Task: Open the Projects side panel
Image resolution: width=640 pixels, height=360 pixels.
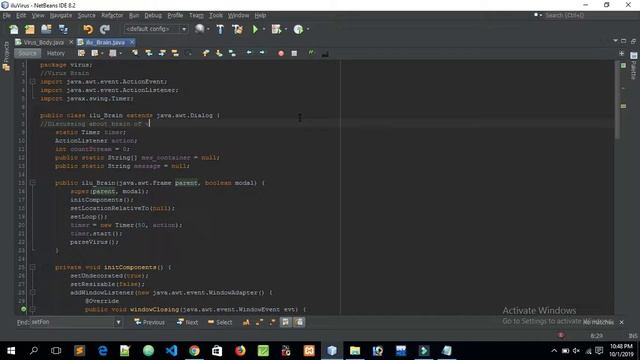Action: point(6,57)
